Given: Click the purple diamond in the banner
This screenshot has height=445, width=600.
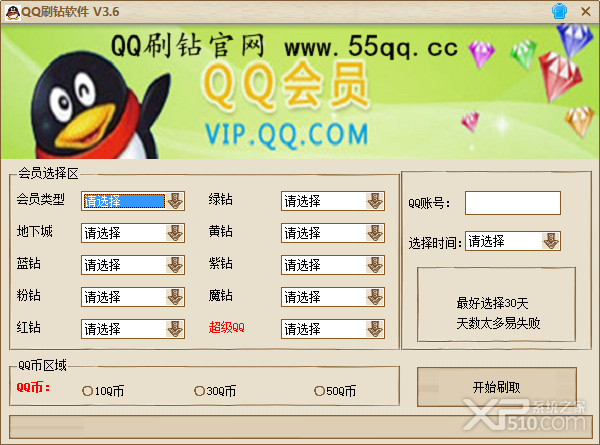Looking at the screenshot, I should [482, 55].
